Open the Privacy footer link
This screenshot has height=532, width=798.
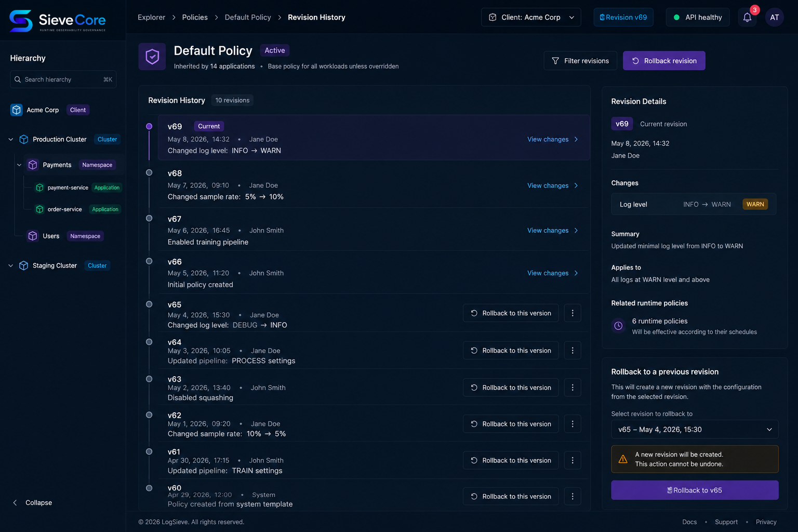766,522
